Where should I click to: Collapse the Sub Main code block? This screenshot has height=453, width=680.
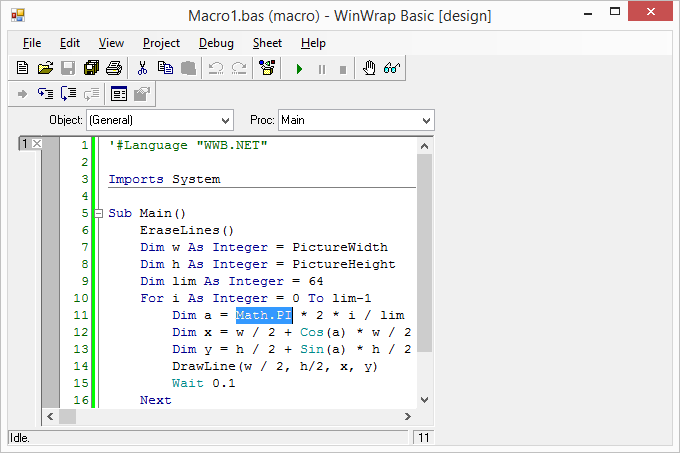[x=98, y=214]
